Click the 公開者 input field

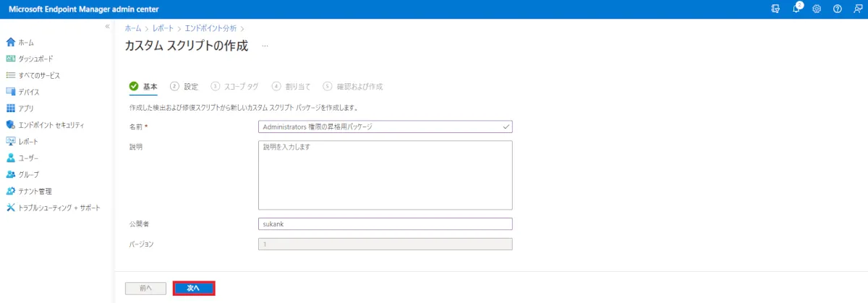(385, 224)
